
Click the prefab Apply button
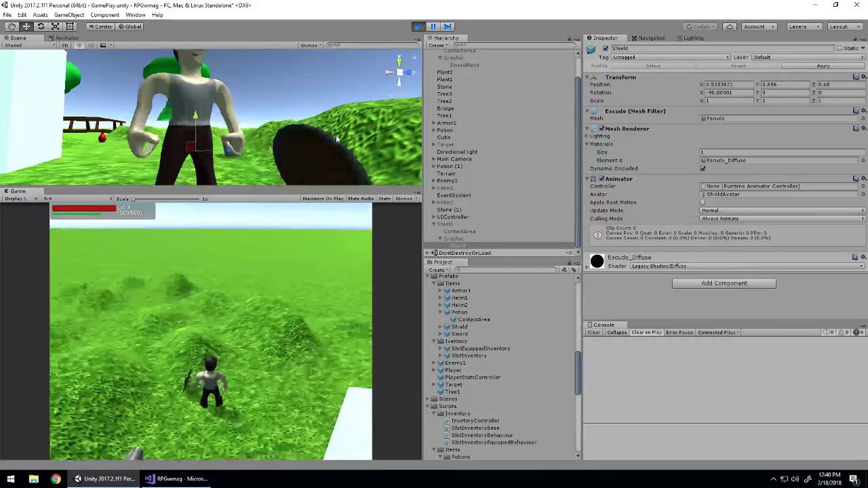(823, 66)
